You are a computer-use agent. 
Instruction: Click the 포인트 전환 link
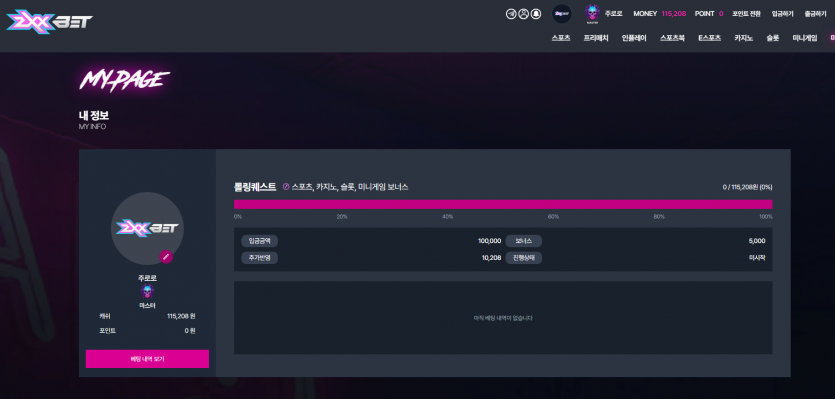pos(747,14)
